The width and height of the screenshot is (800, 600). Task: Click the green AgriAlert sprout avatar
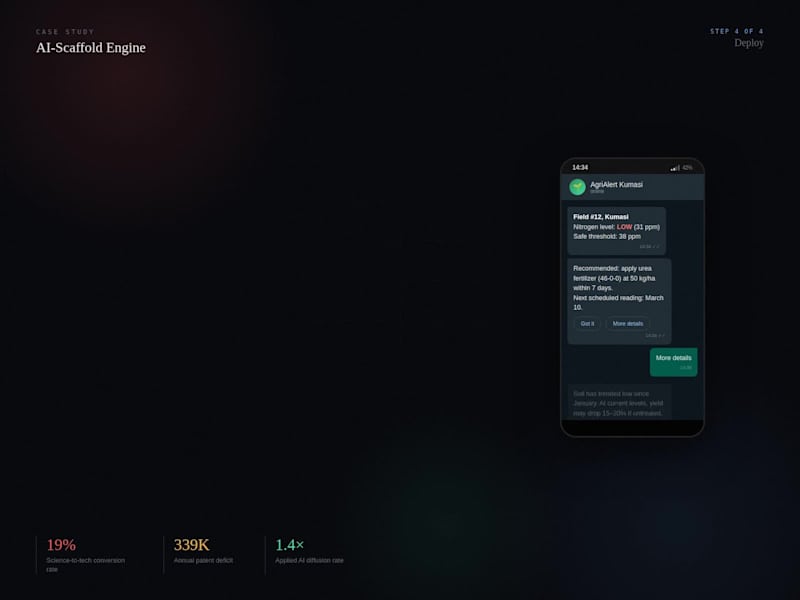[577, 187]
